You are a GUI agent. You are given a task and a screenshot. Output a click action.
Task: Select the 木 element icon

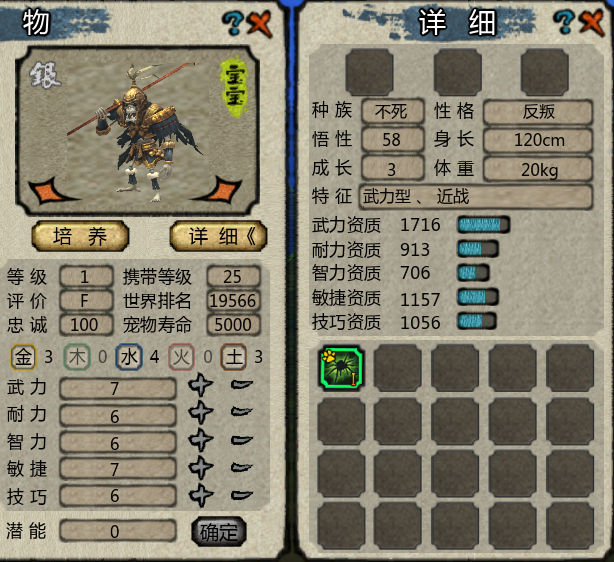click(x=77, y=357)
